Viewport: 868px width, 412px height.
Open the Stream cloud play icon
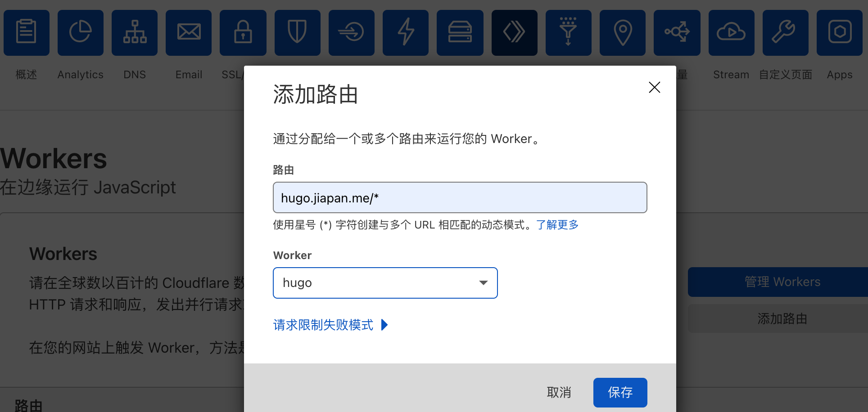pos(732,33)
